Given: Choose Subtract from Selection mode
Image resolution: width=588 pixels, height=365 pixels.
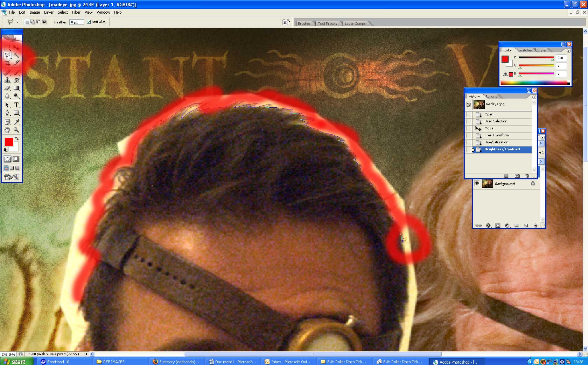Looking at the screenshot, I should point(38,22).
